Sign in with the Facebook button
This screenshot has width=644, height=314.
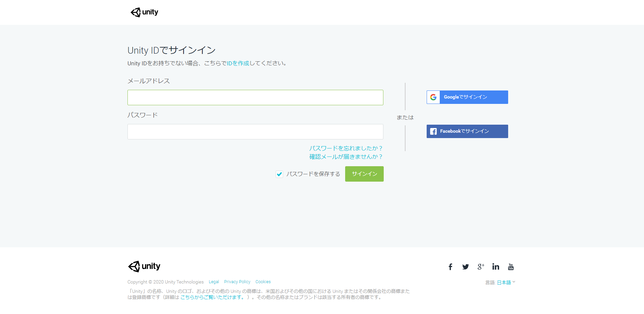pos(467,131)
